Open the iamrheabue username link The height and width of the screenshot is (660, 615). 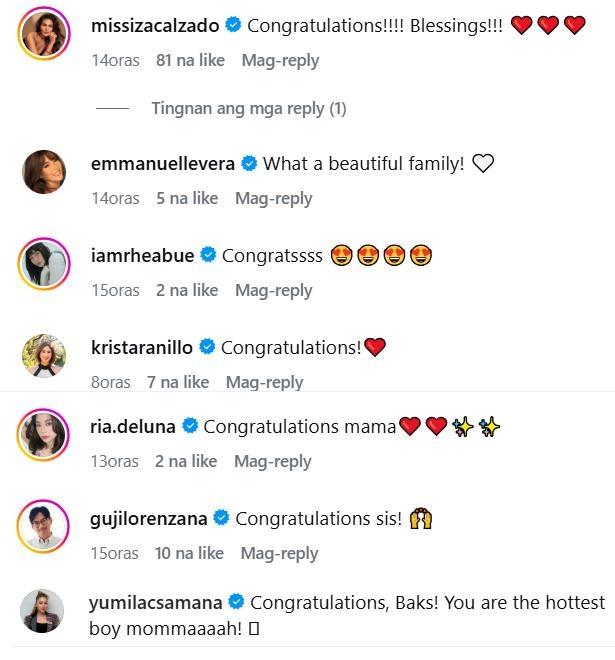[x=143, y=256]
